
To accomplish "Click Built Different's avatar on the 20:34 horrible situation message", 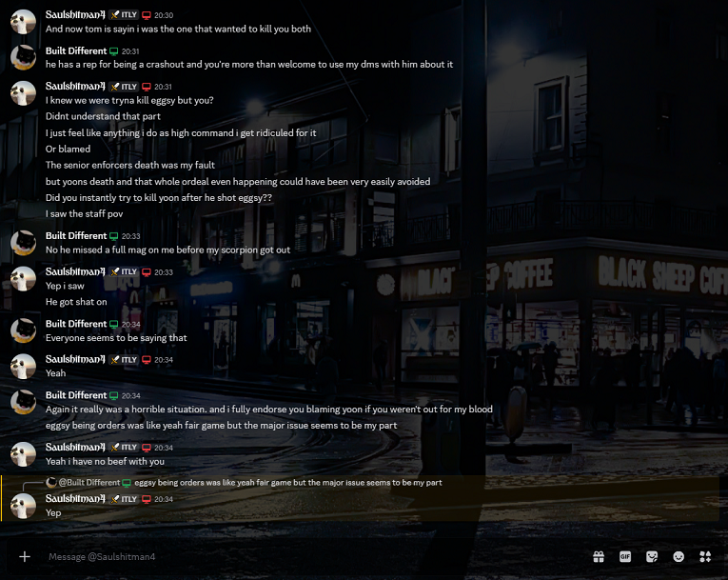I will [24, 402].
